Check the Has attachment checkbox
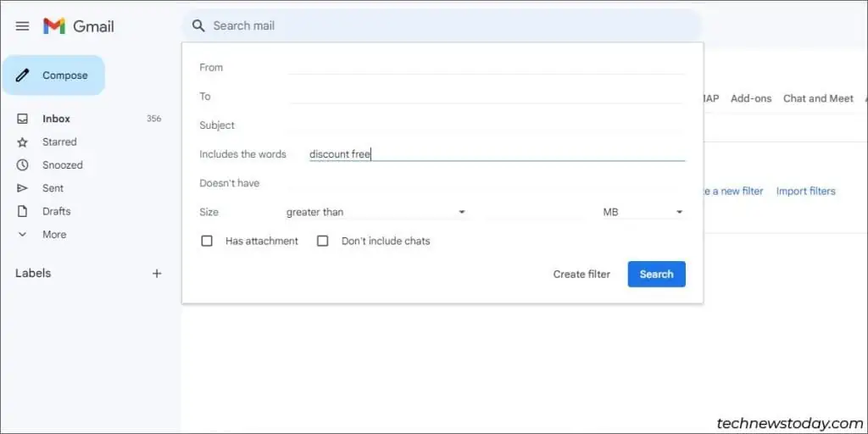Screen dimensions: 868x434 coord(207,241)
